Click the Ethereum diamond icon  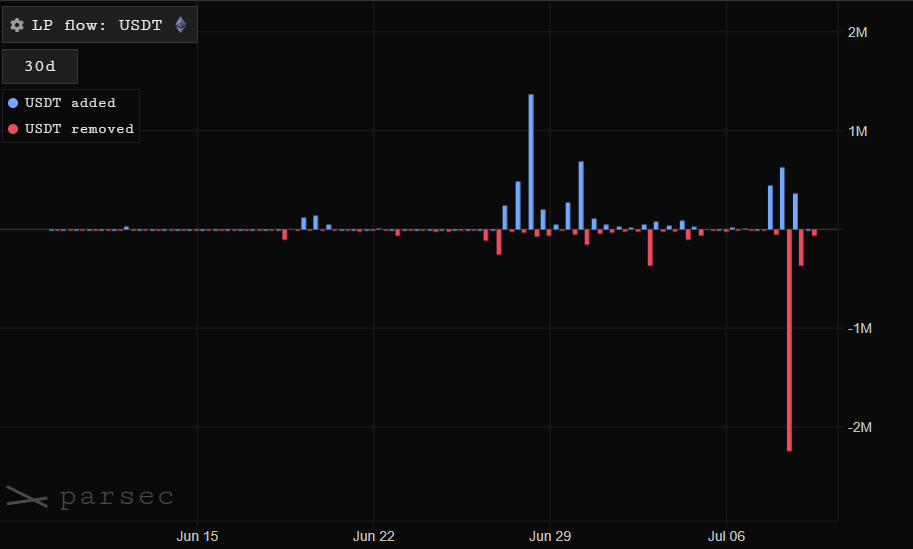181,24
